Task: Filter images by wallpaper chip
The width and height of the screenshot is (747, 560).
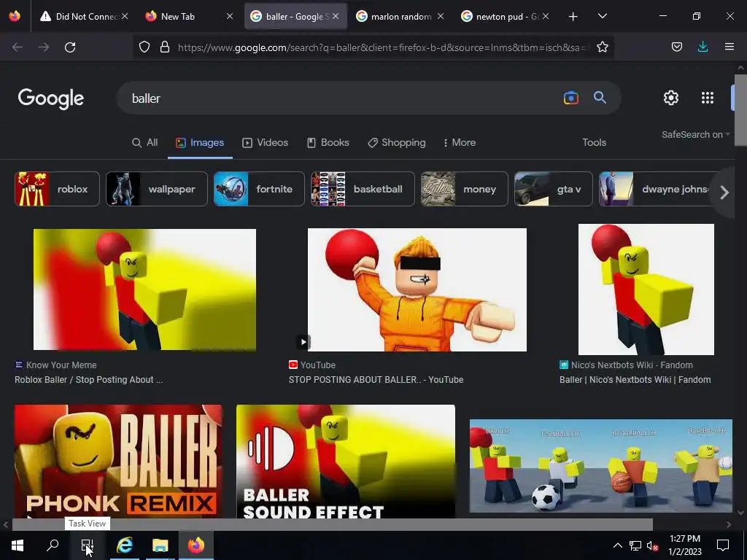Action: 157,189
